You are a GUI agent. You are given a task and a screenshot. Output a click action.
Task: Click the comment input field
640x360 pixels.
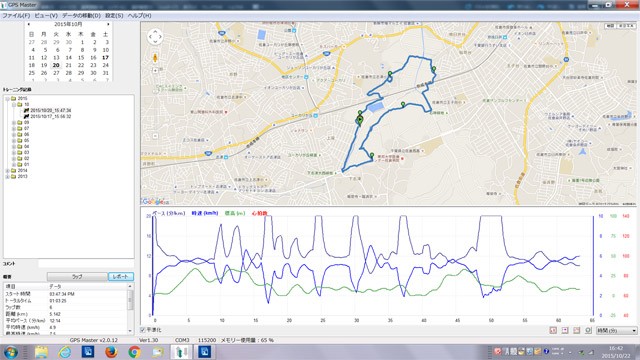86,264
